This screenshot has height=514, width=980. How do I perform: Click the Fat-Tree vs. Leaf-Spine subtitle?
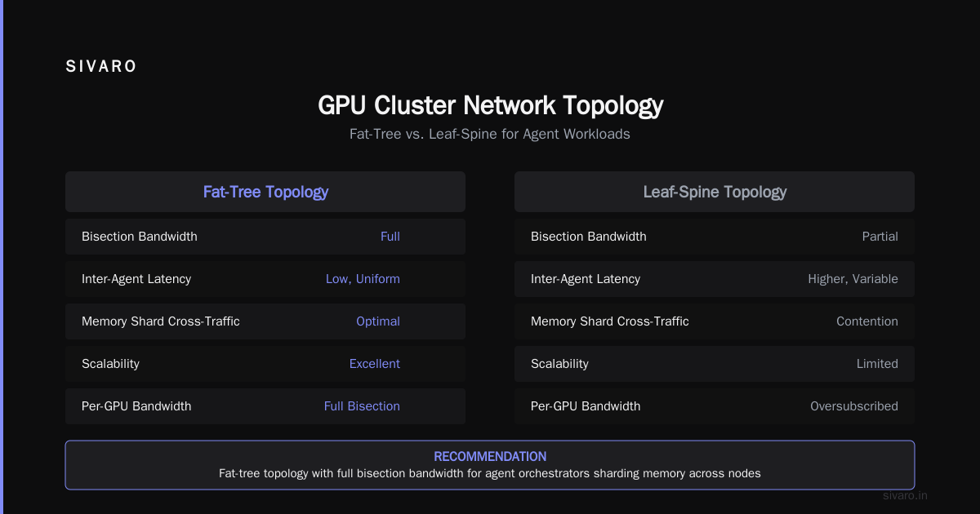pyautogui.click(x=490, y=134)
